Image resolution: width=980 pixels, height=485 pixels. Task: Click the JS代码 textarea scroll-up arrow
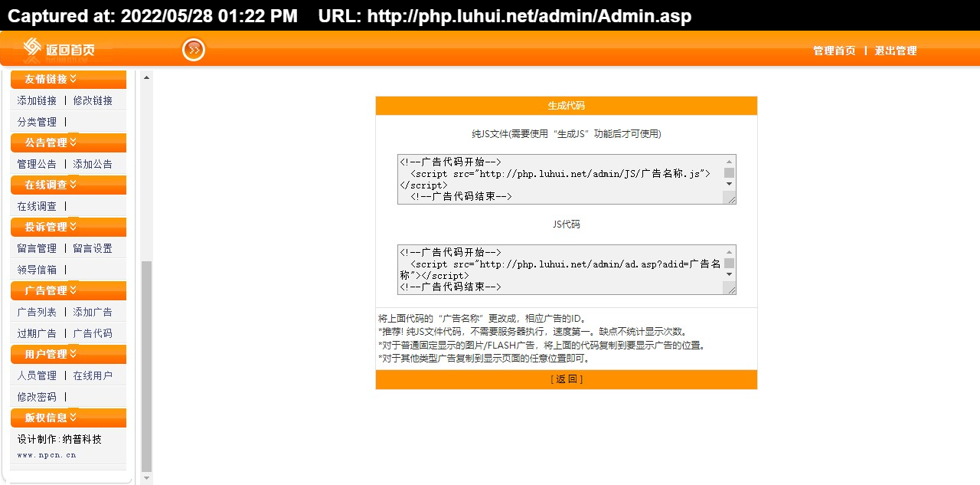pos(730,251)
